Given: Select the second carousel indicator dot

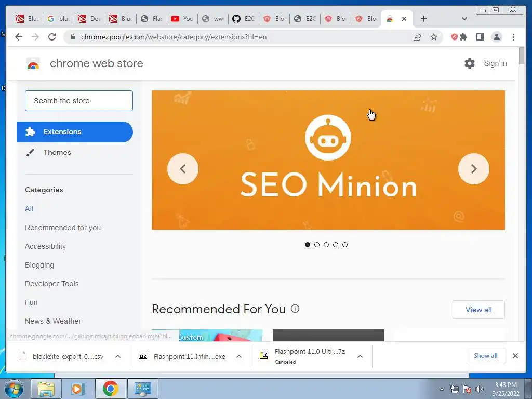Looking at the screenshot, I should point(317,245).
